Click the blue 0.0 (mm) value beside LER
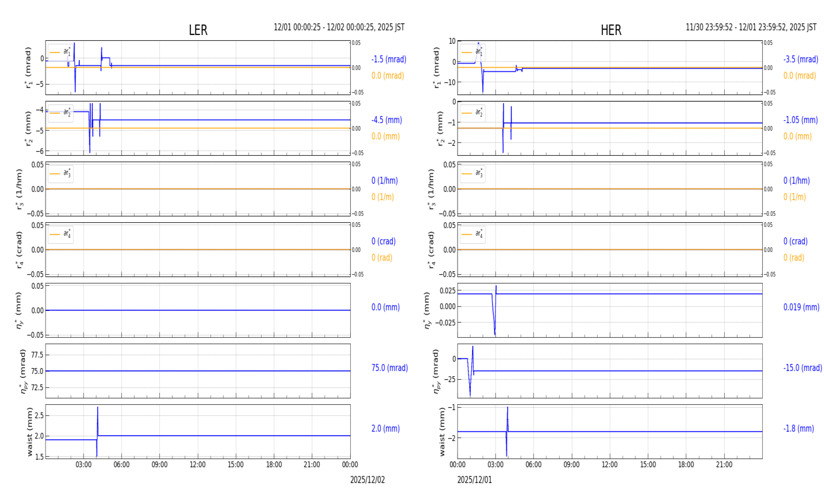The width and height of the screenshot is (824, 504). pyautogui.click(x=386, y=307)
